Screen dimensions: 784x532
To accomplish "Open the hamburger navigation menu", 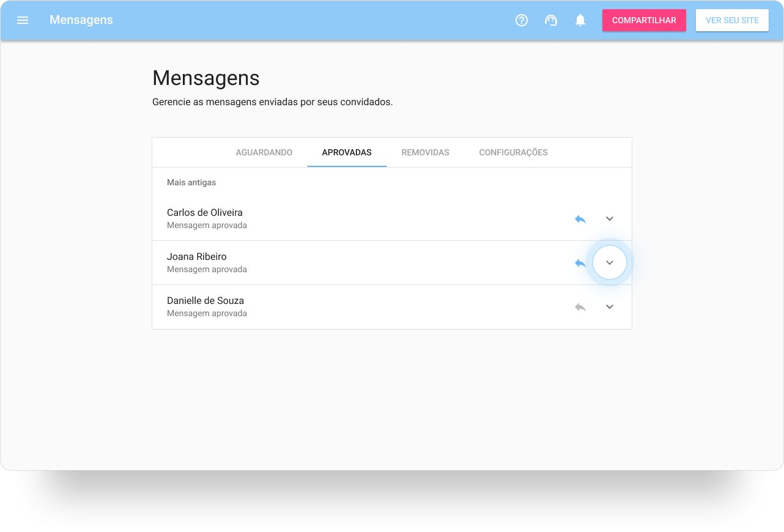I will coord(23,20).
